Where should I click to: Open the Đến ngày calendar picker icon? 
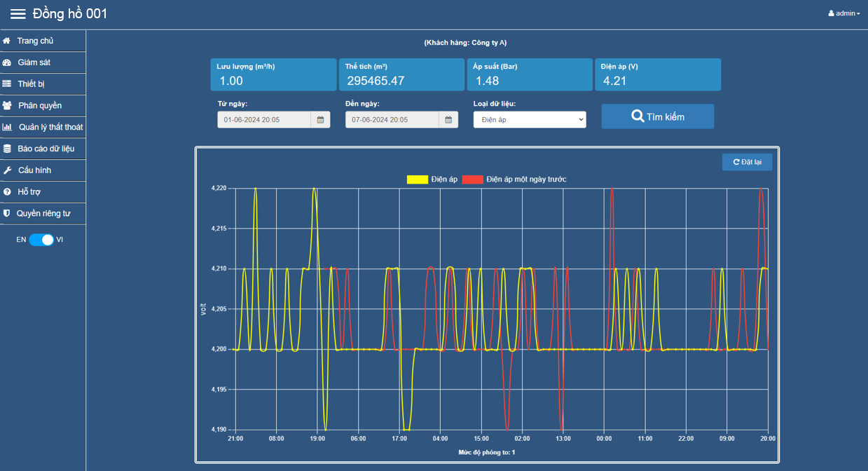click(448, 120)
